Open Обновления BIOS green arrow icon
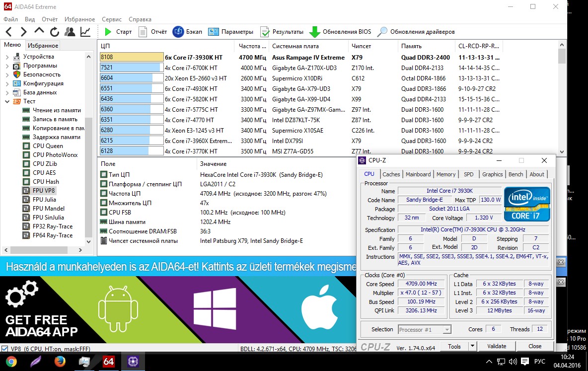Screen dimensions: 588x371 pyautogui.click(x=314, y=32)
